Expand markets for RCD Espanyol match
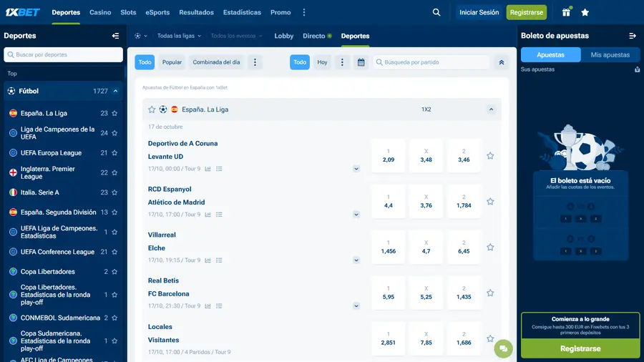The image size is (644, 362). click(x=356, y=214)
